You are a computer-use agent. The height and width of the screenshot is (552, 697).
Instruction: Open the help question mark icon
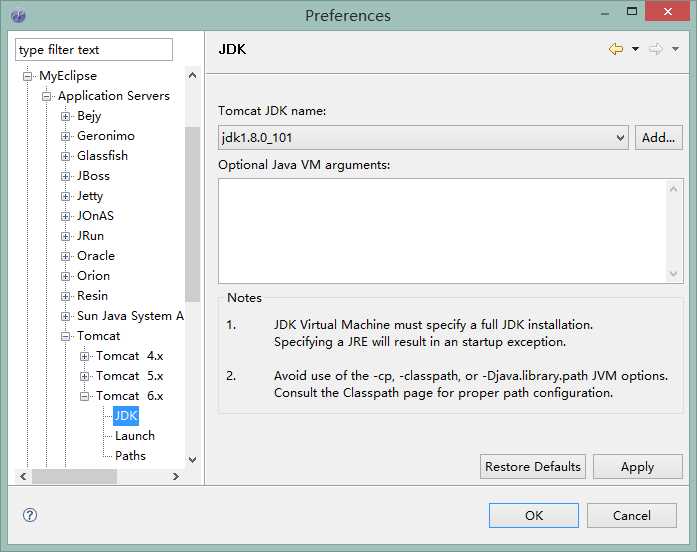pyautogui.click(x=30, y=515)
